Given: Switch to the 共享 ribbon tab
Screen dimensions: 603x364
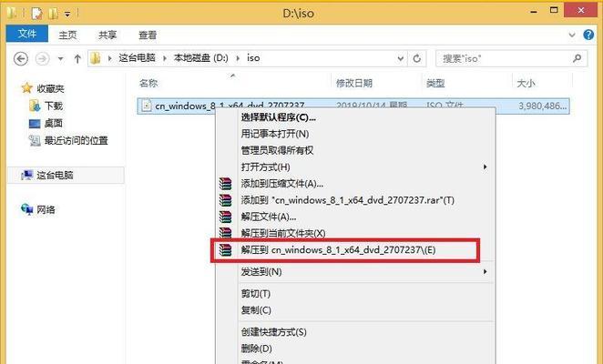Looking at the screenshot, I should click(107, 35).
